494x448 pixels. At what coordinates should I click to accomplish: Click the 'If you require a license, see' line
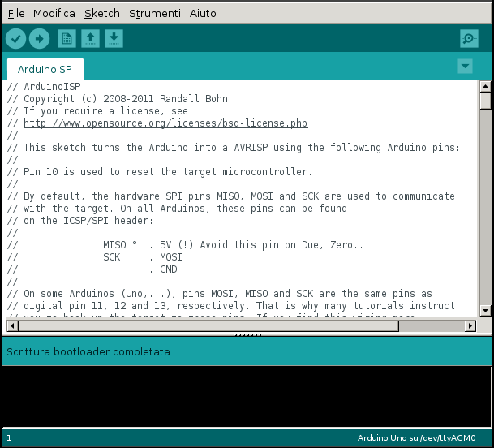click(97, 111)
